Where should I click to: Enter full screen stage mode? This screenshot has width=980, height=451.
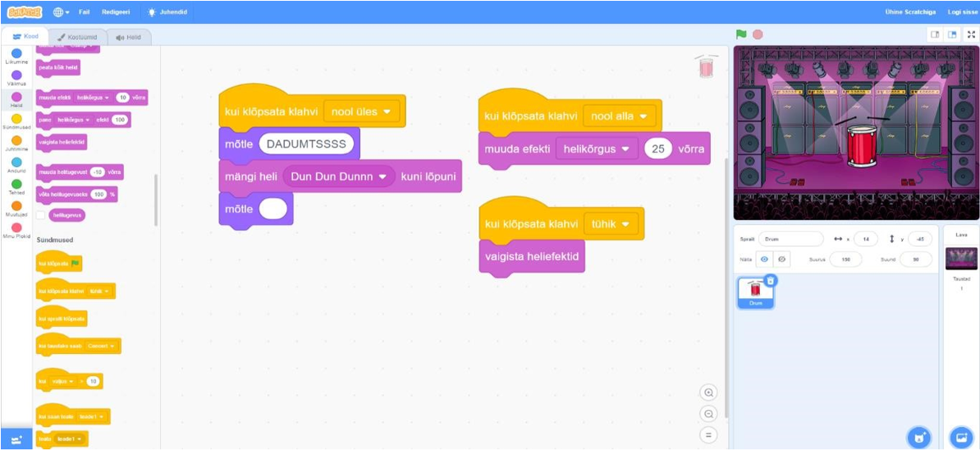971,35
